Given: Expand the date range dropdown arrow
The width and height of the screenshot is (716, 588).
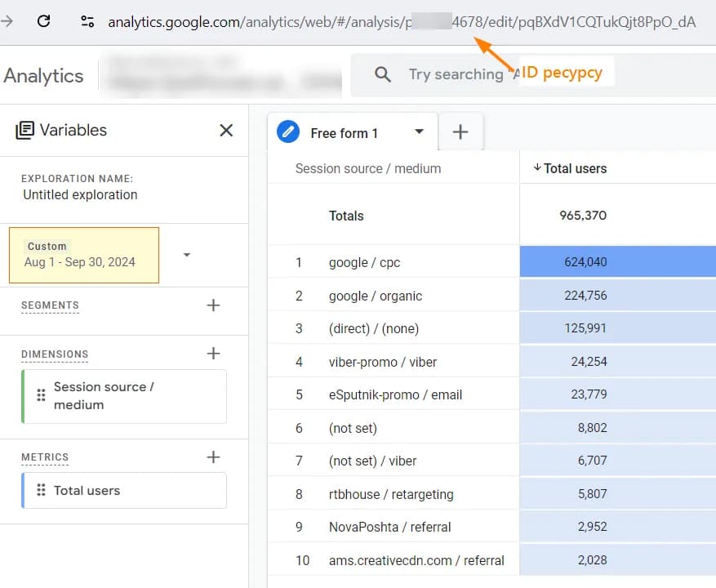Looking at the screenshot, I should pos(187,255).
